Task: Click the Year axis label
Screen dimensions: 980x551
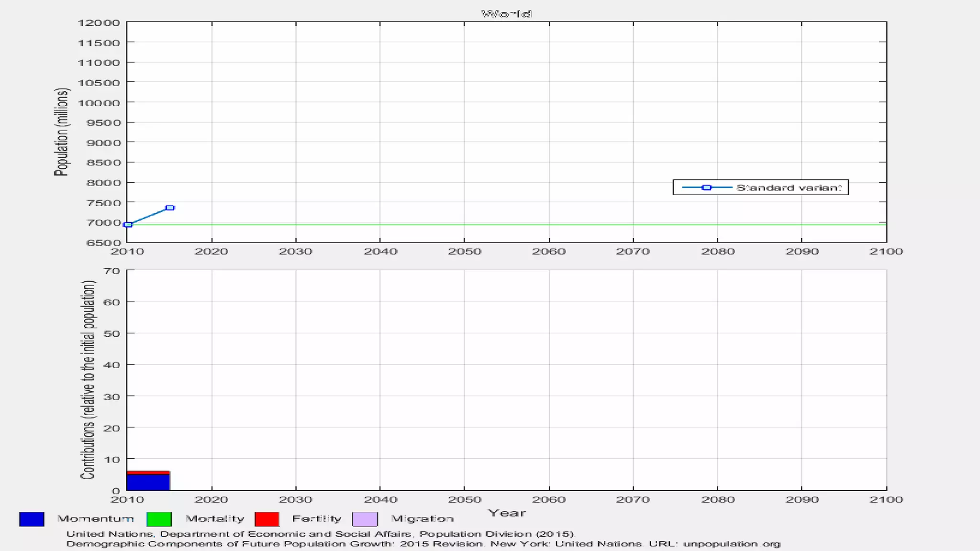Action: 506,513
